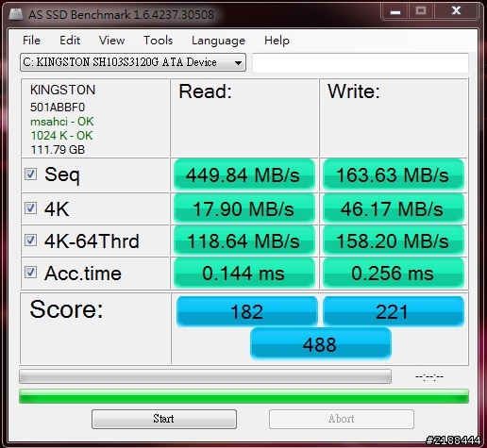
Task: Click the 4K read result 17.90 MB/s
Action: [244, 208]
